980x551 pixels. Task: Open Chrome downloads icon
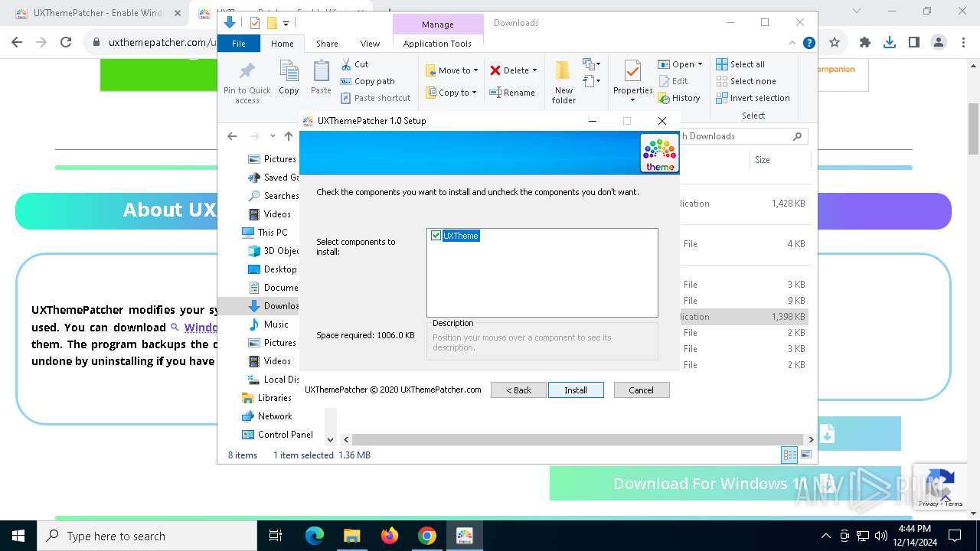pyautogui.click(x=890, y=43)
